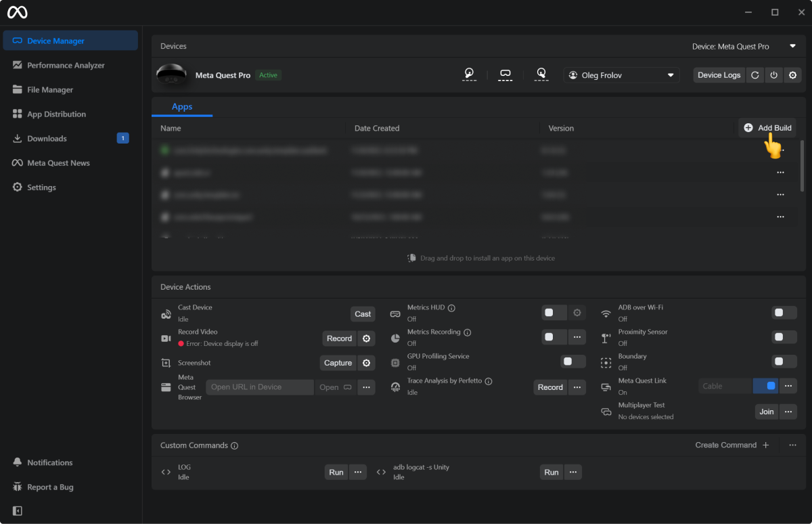Open Device Manager in sidebar
This screenshot has height=524, width=812.
(70, 41)
